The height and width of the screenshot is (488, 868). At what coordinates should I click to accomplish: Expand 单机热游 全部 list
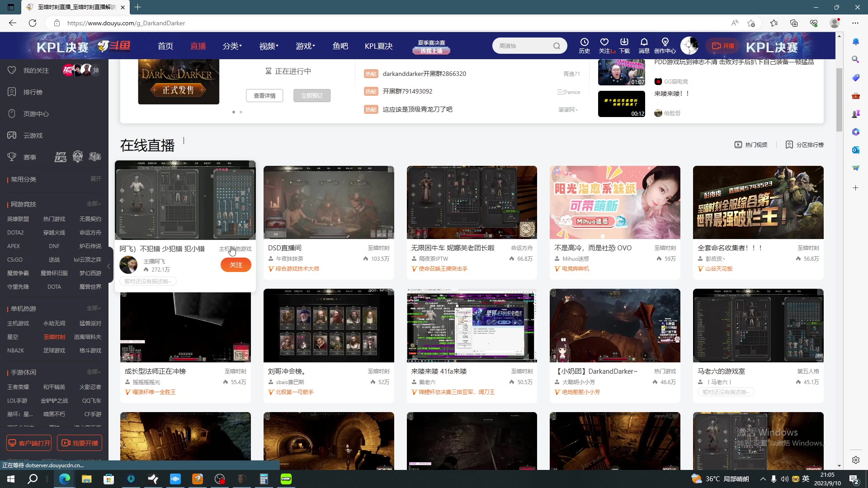[x=94, y=308]
